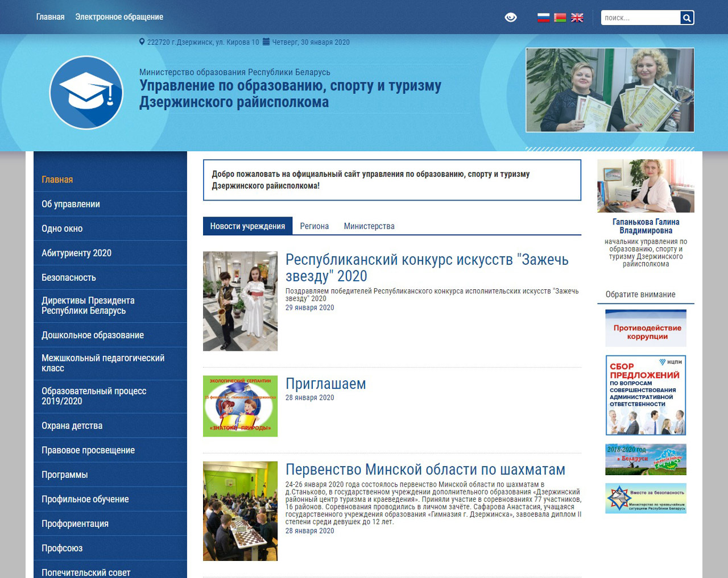Switch to the Региона news tab
This screenshot has width=728, height=578.
click(315, 226)
